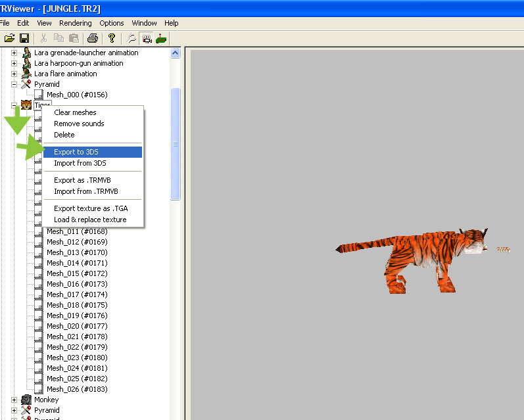The width and height of the screenshot is (524, 420).
Task: Click the magnifier search toolbar icon
Action: tap(131, 38)
